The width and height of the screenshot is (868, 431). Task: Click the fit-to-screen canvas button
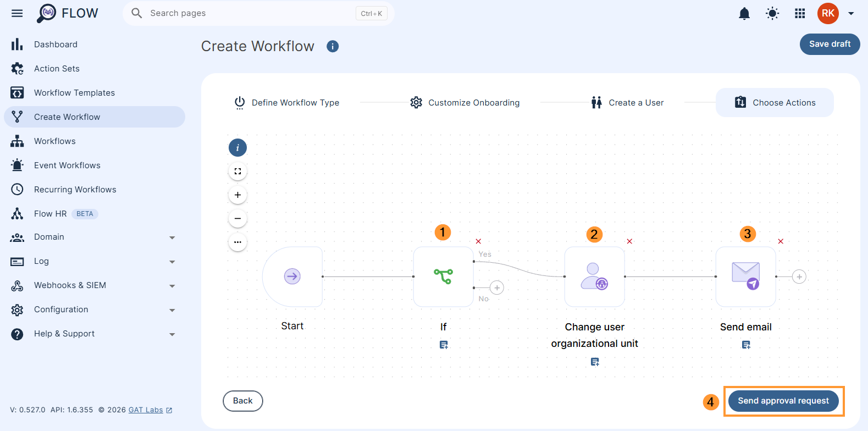coord(237,171)
